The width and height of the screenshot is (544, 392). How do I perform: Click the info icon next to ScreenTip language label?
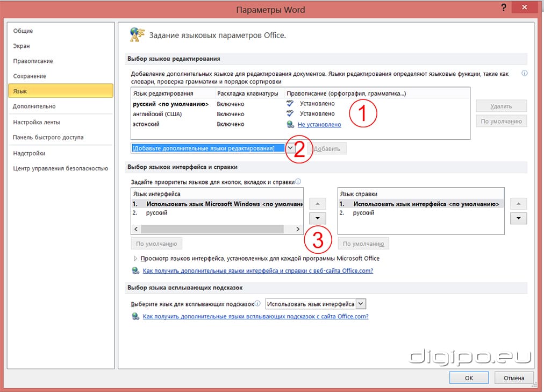[x=257, y=304]
